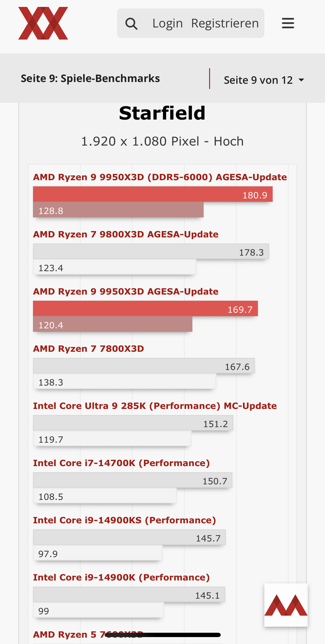Expand the Seite 9 von 12 dropdown
Image resolution: width=325 pixels, height=644 pixels.
tap(264, 80)
